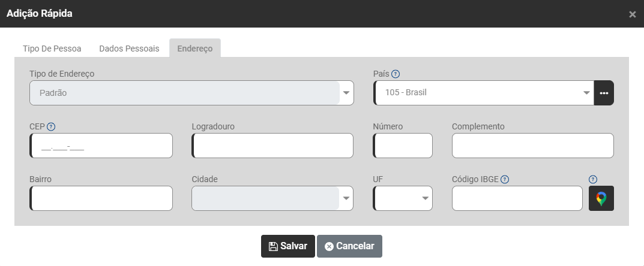Click the Salvar button
Screen dimensions: 644x266
(x=287, y=246)
